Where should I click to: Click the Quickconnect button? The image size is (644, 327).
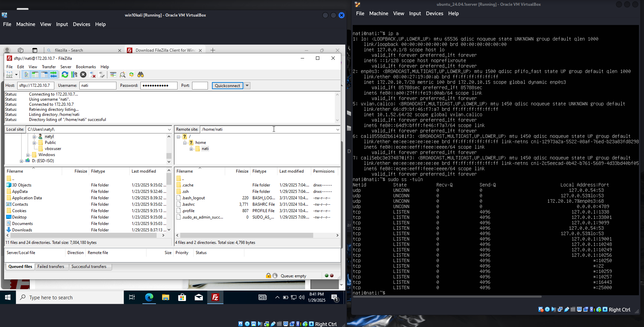(x=227, y=86)
